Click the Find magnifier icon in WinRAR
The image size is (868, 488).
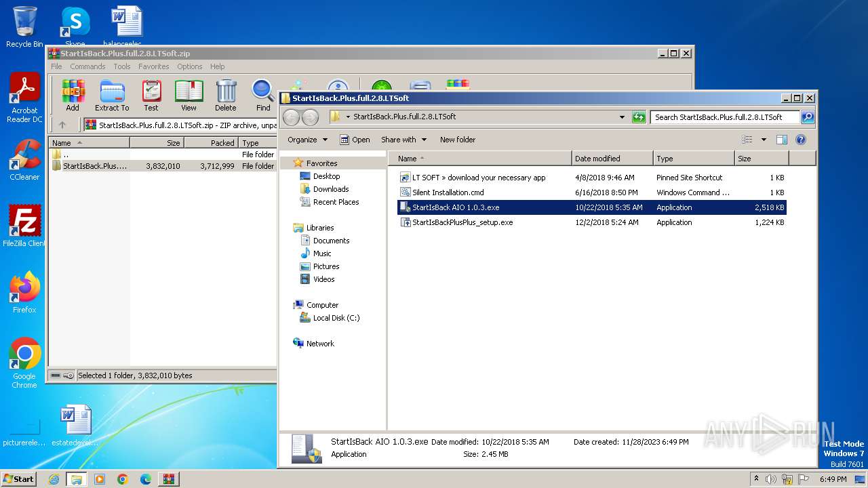click(x=263, y=95)
